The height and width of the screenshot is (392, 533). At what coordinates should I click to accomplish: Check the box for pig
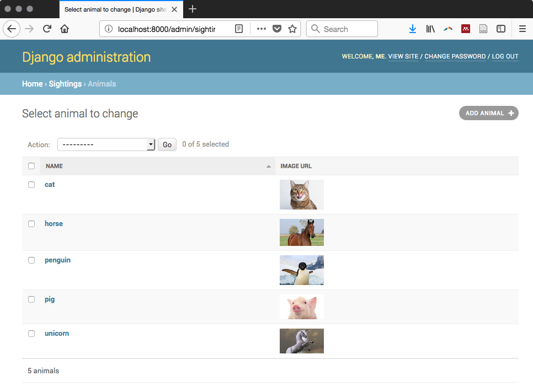click(x=31, y=299)
